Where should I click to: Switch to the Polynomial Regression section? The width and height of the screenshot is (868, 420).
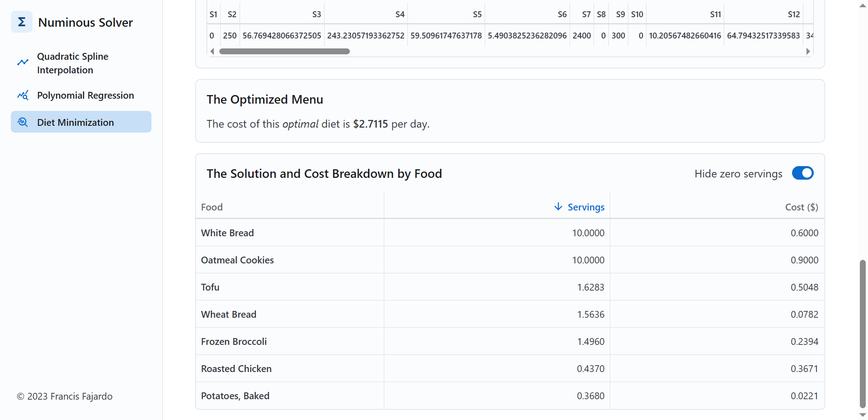pos(85,95)
